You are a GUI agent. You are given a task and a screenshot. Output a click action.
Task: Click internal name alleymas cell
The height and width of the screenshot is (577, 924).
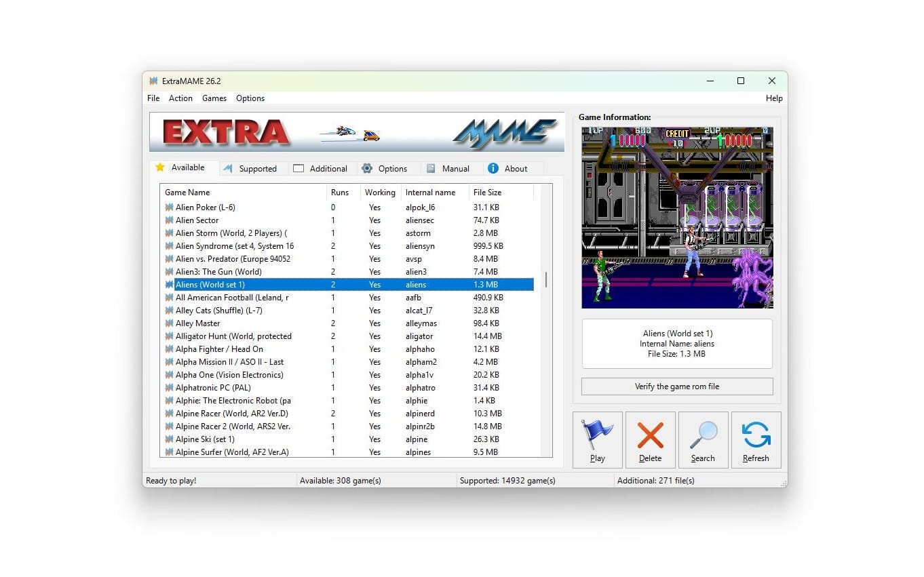421,323
